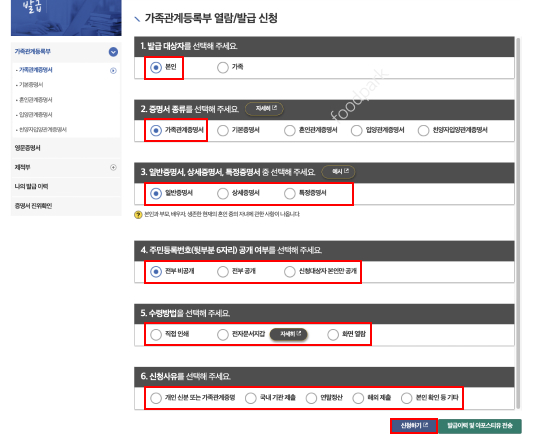
Task: Open the 증명서 진위확인 sidebar menu
Action: point(33,206)
